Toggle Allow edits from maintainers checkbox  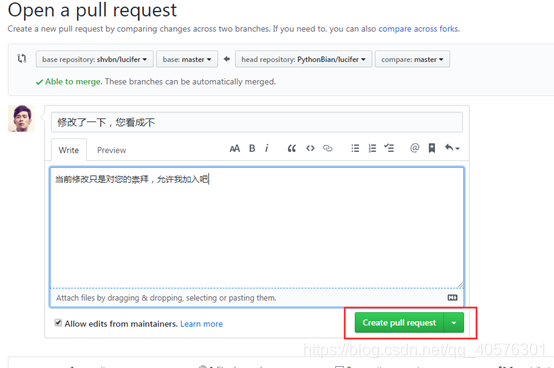point(58,322)
